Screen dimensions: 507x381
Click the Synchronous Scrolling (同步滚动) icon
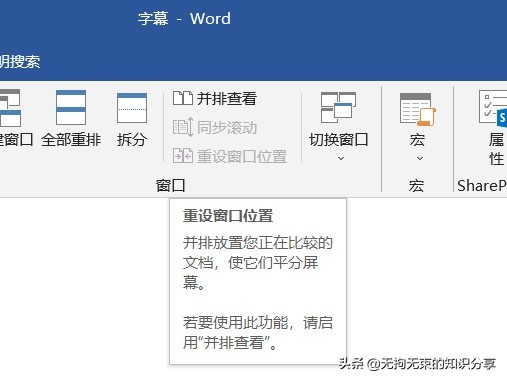click(183, 127)
